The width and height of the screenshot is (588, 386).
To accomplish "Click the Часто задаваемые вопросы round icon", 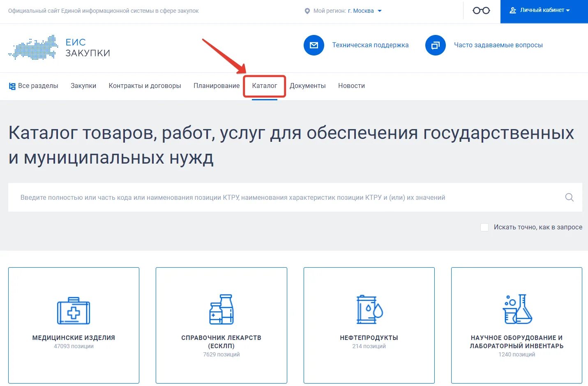I will [436, 45].
